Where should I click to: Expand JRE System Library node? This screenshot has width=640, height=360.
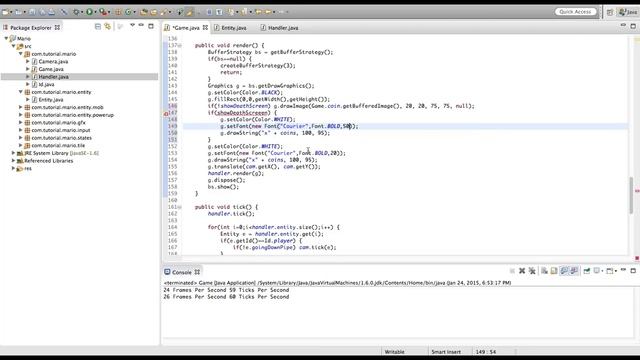(x=13, y=153)
